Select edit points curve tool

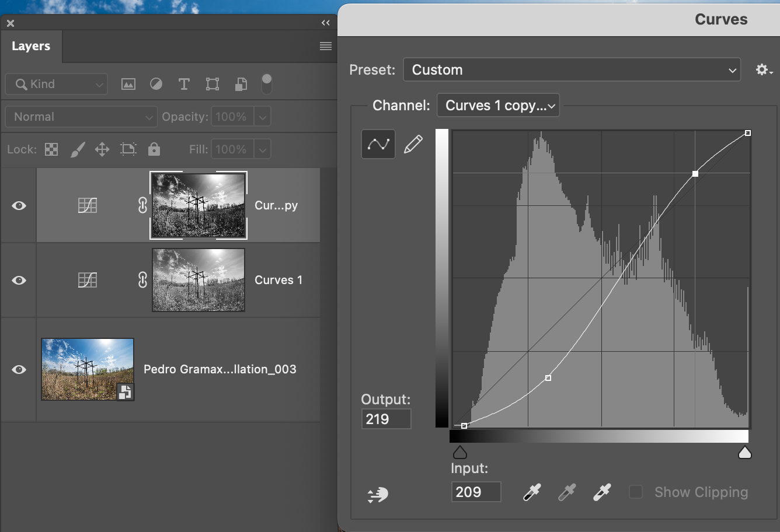[x=378, y=144]
